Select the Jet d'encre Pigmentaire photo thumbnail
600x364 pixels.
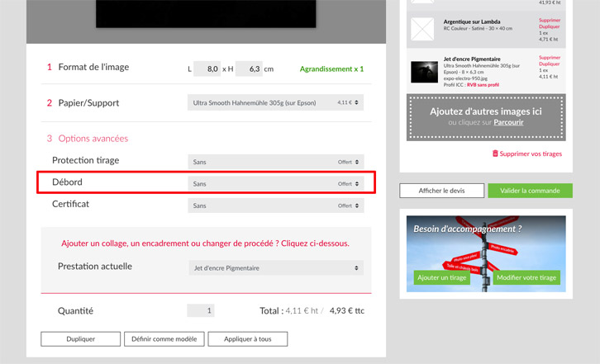423,73
